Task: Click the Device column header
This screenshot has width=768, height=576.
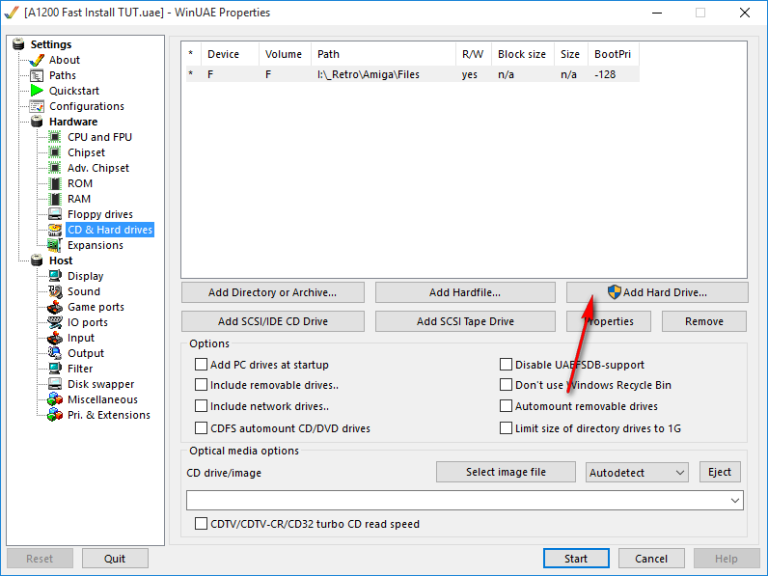Action: point(230,54)
